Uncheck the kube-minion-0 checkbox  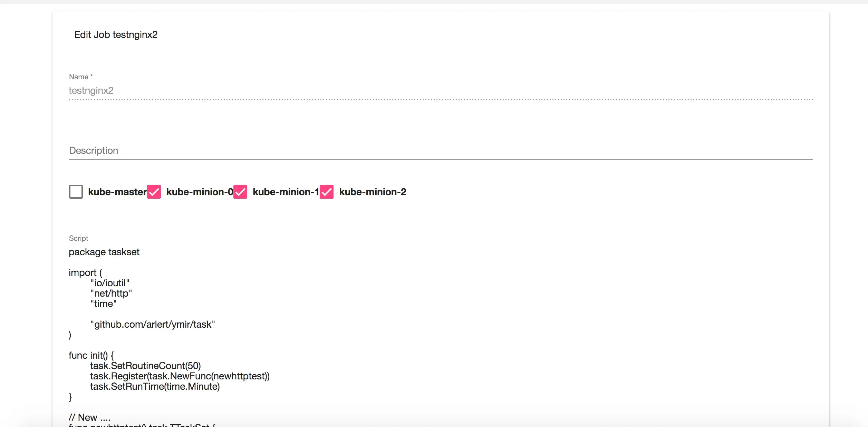pyautogui.click(x=154, y=192)
